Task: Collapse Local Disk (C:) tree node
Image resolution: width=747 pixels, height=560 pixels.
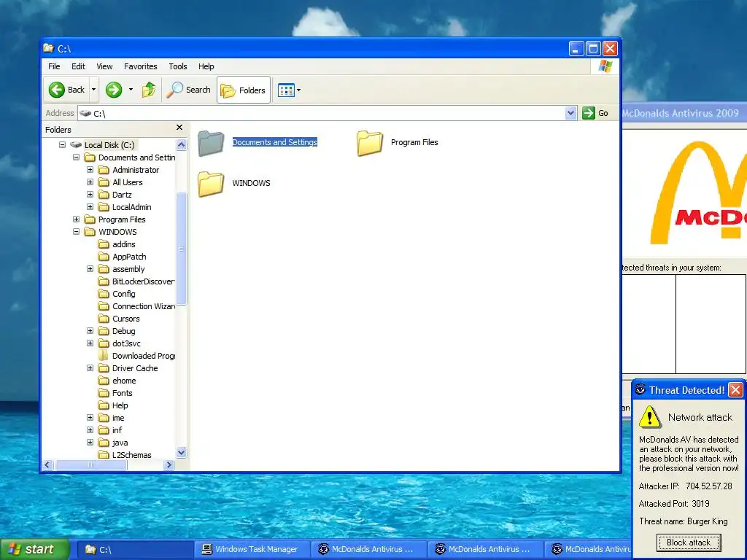Action: coord(63,145)
